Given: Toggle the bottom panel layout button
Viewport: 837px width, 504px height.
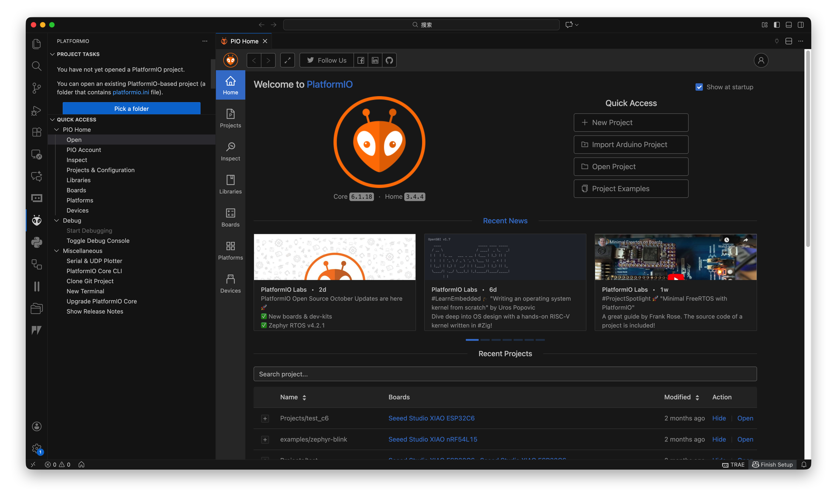Looking at the screenshot, I should click(x=789, y=25).
